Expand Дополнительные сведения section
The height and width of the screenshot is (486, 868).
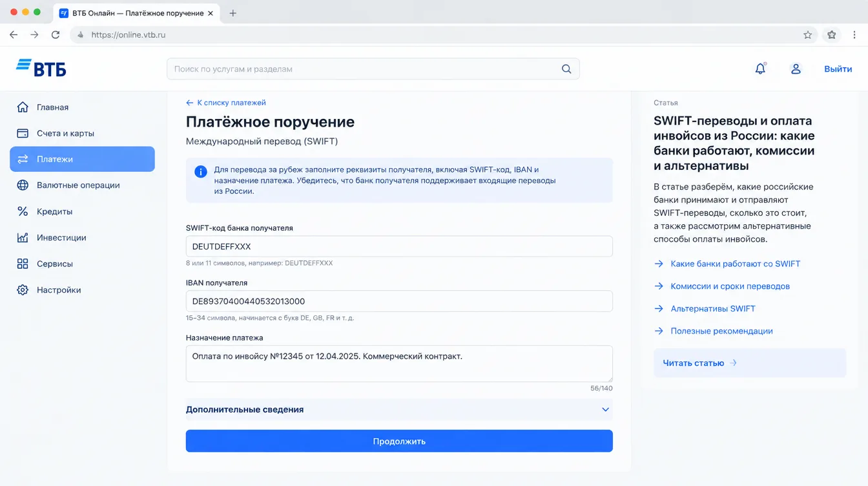[399, 410]
